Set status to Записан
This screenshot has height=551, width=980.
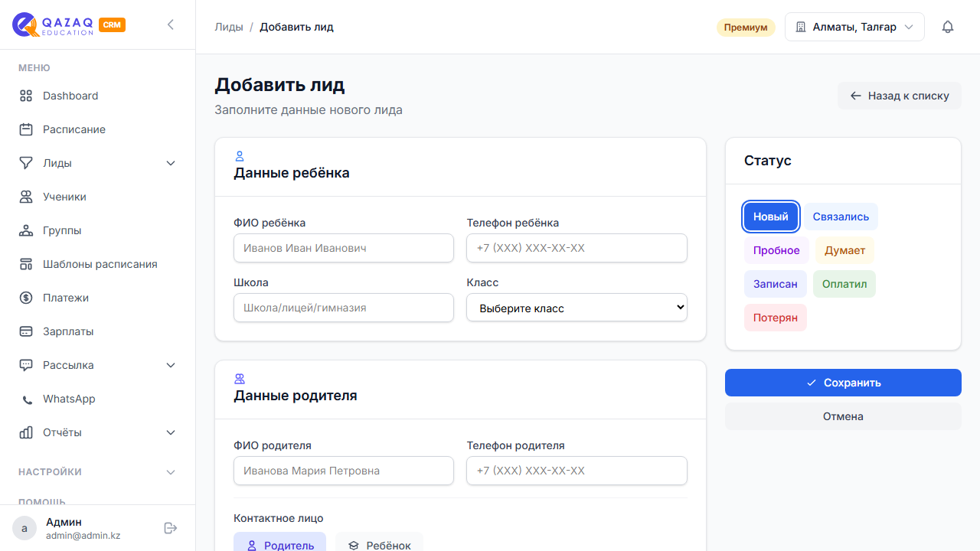[x=776, y=284]
